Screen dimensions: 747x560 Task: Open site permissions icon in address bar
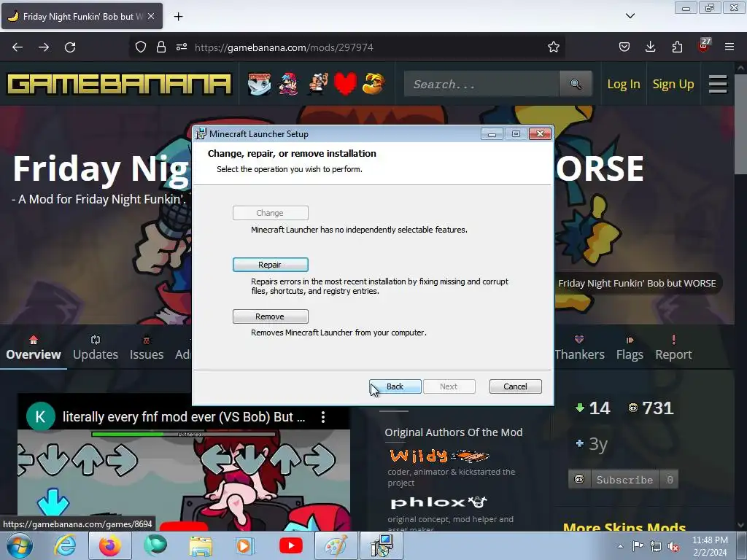[x=182, y=47]
